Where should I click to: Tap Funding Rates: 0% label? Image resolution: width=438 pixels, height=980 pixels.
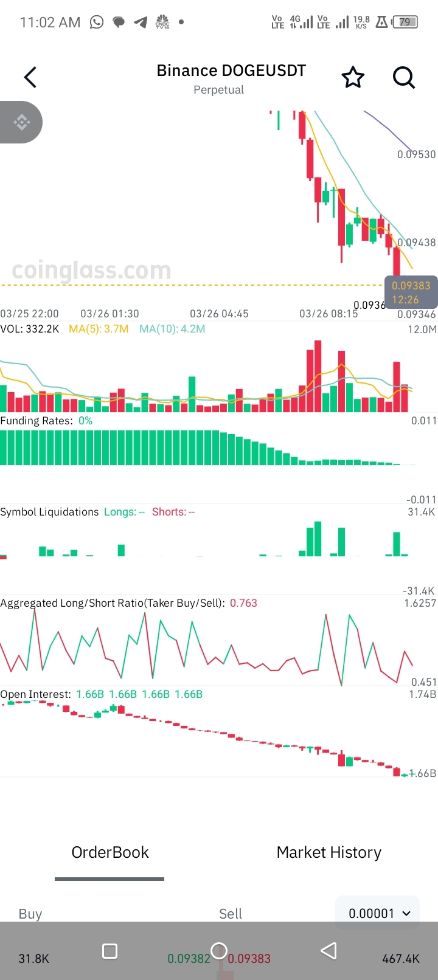coord(46,421)
